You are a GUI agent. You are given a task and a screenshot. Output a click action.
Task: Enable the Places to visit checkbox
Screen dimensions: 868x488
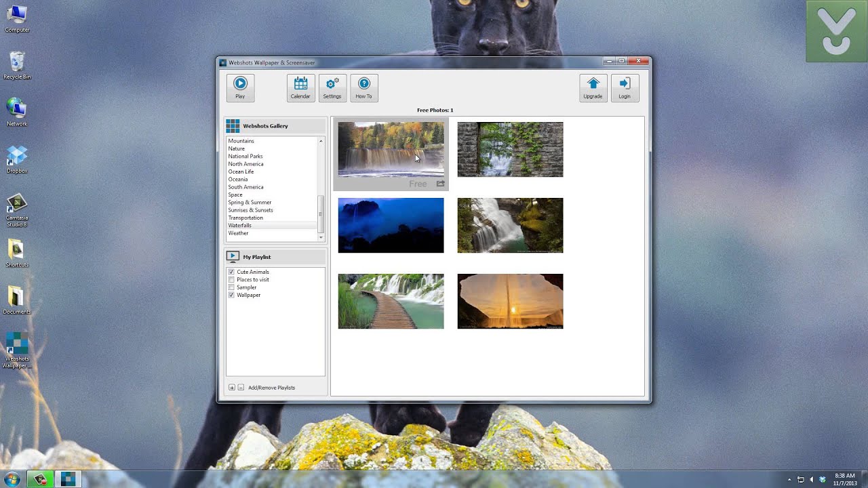pos(231,280)
